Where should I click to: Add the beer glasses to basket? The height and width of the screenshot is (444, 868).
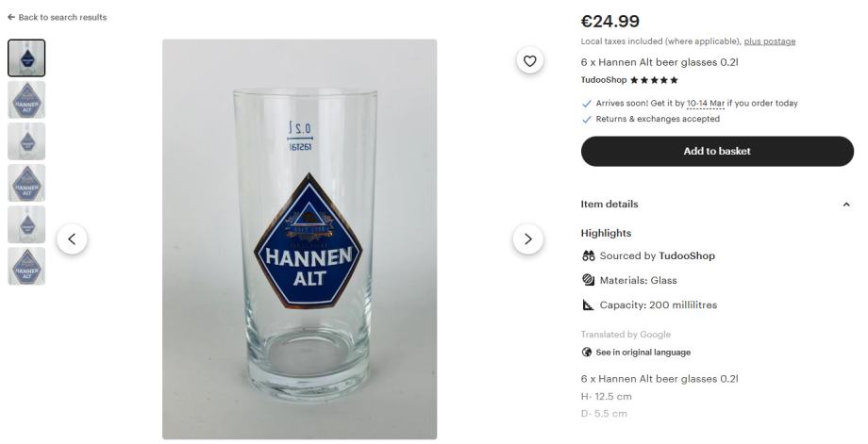(x=717, y=151)
